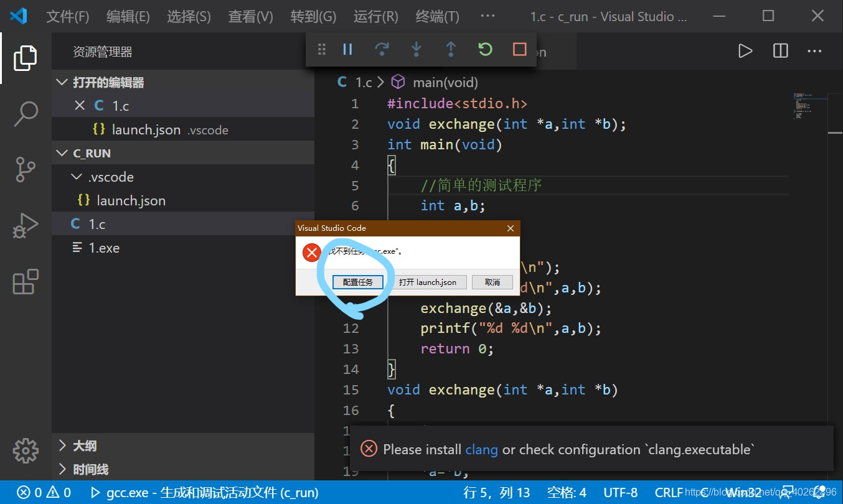Click the warnings count in status bar

point(59,493)
